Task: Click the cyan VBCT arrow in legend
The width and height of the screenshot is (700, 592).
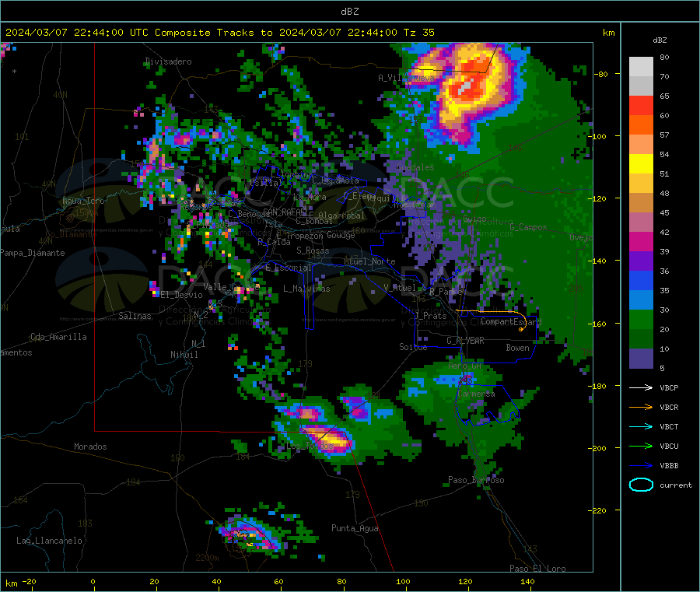Action: tap(641, 427)
